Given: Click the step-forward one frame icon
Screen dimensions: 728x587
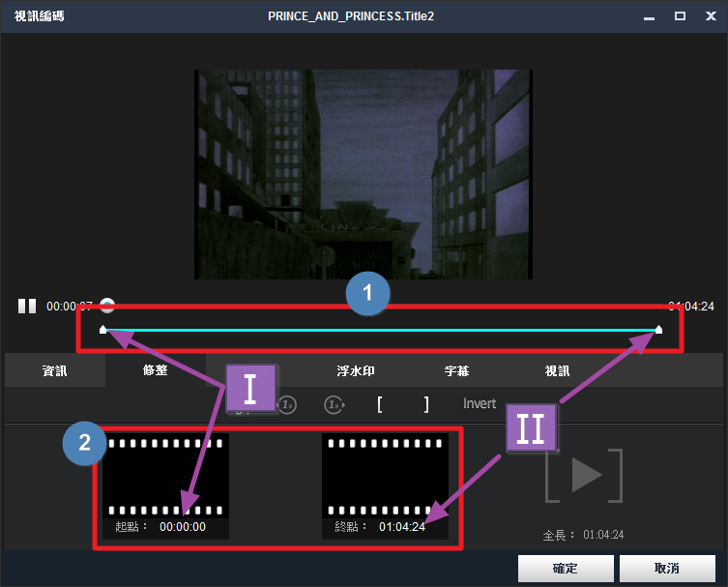Looking at the screenshot, I should point(334,404).
